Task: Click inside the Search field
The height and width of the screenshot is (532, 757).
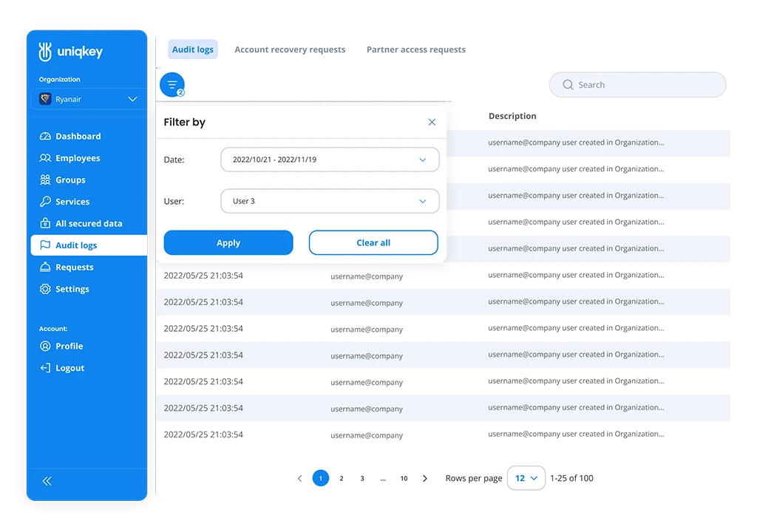Action: (x=637, y=84)
